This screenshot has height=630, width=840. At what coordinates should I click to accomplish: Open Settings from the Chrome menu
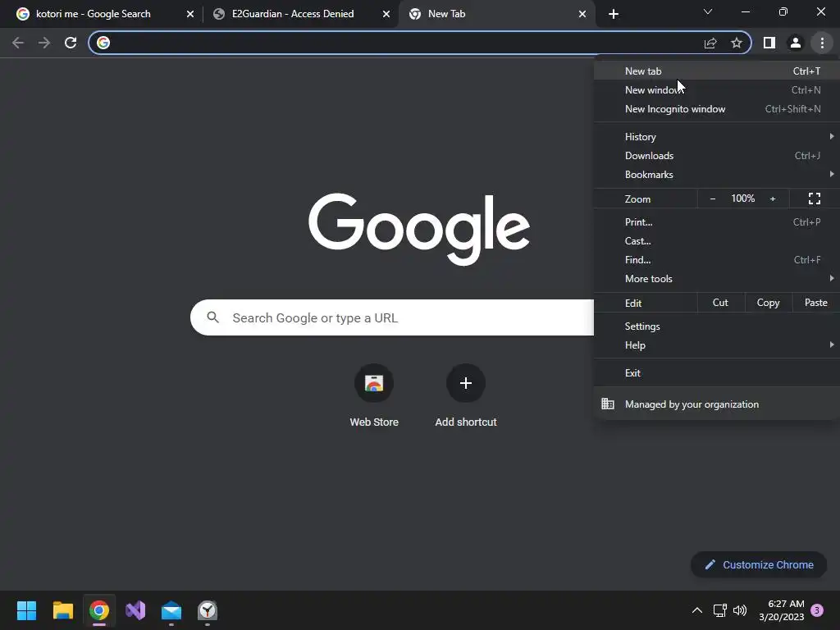tap(717, 326)
